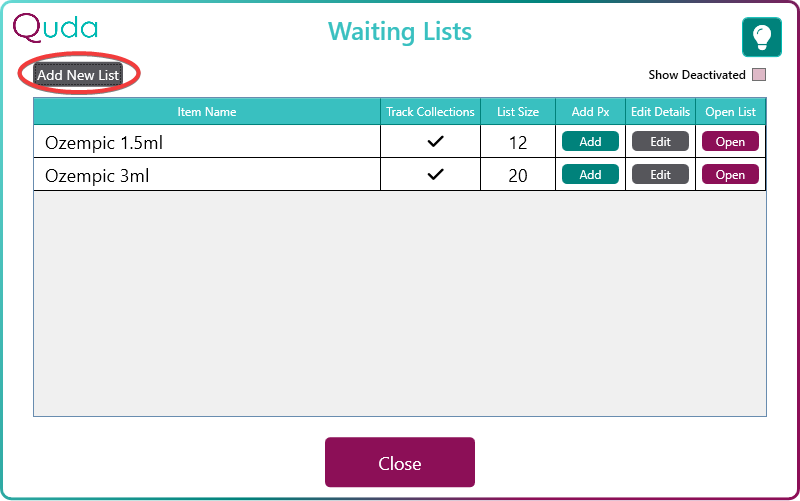
Task: Add a patient to Ozempic 3ml list
Action: tap(590, 175)
